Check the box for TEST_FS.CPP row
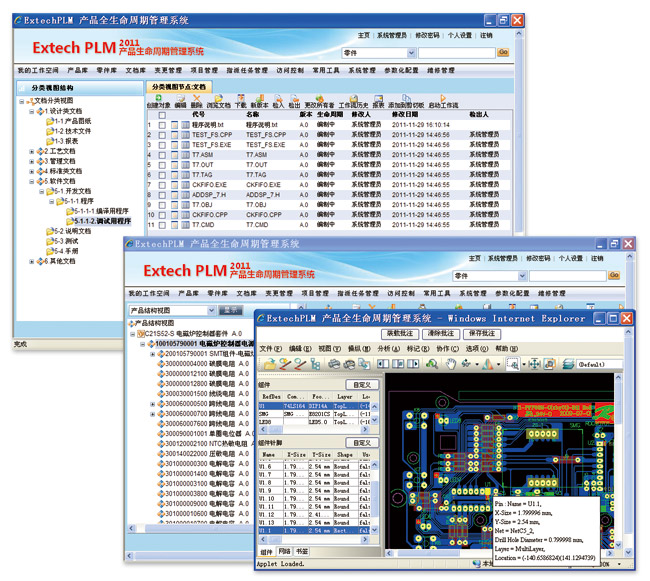650x581 pixels. [x=162, y=135]
